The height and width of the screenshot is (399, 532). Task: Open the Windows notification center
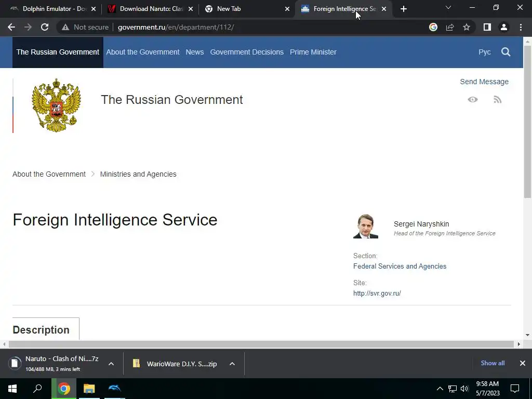(515, 389)
